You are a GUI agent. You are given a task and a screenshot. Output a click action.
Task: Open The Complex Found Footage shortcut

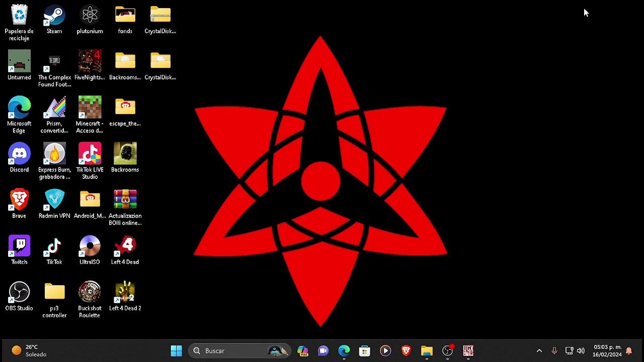(x=54, y=61)
